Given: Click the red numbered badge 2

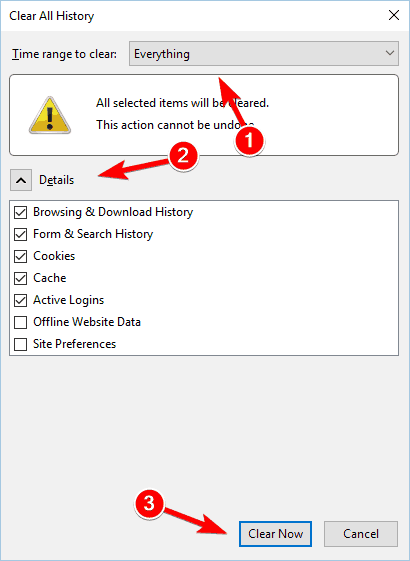Looking at the screenshot, I should (183, 156).
